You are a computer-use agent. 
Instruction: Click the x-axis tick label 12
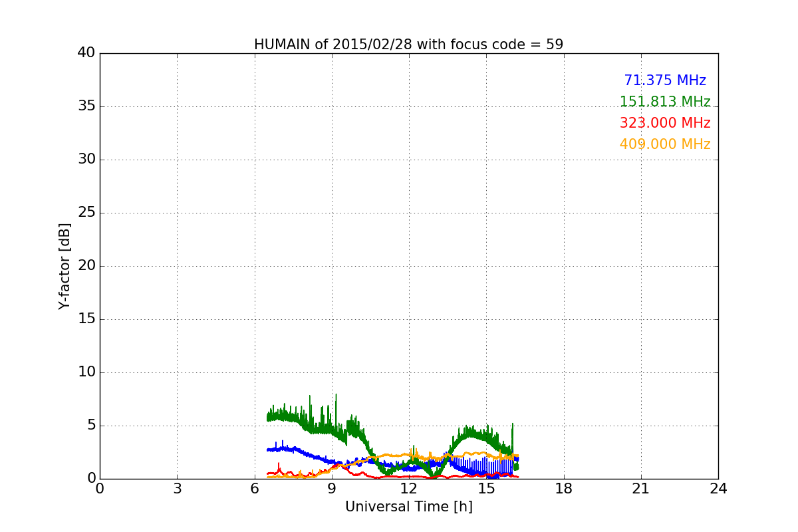coord(409,489)
